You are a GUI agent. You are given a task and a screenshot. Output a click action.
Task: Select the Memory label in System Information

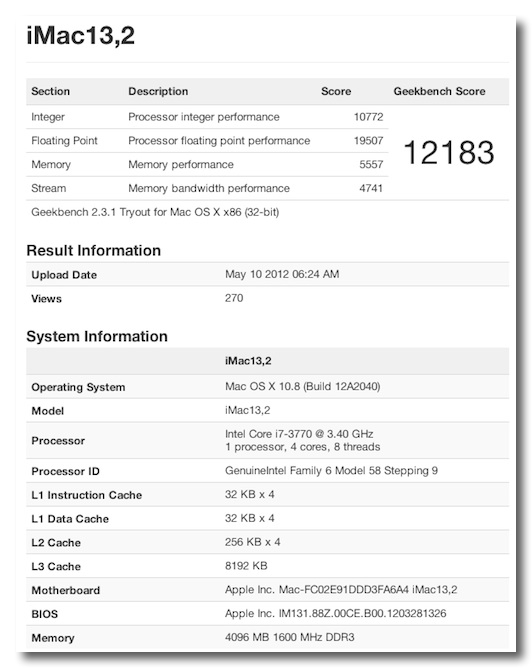click(x=52, y=639)
